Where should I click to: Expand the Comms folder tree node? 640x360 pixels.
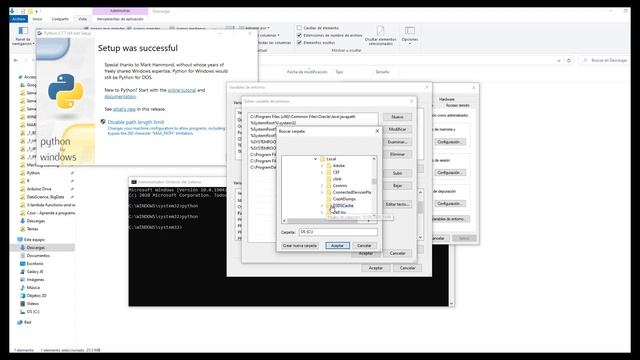pyautogui.click(x=322, y=186)
